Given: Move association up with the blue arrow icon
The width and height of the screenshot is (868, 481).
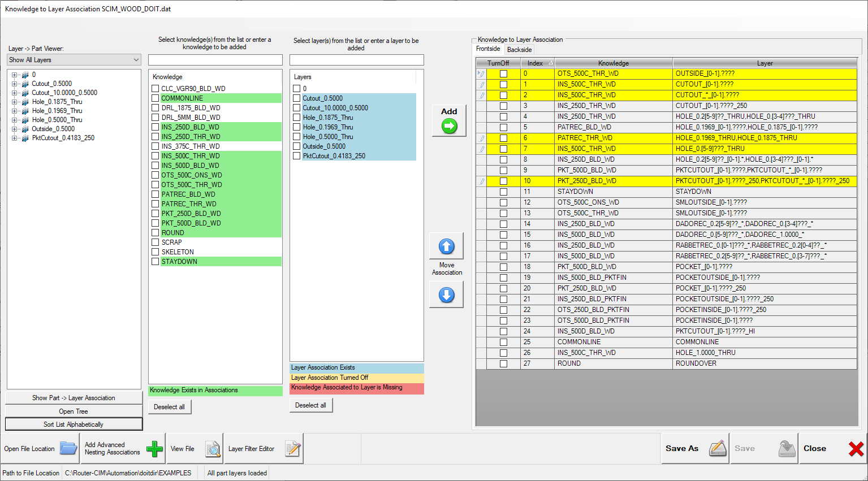Looking at the screenshot, I should tap(446, 245).
